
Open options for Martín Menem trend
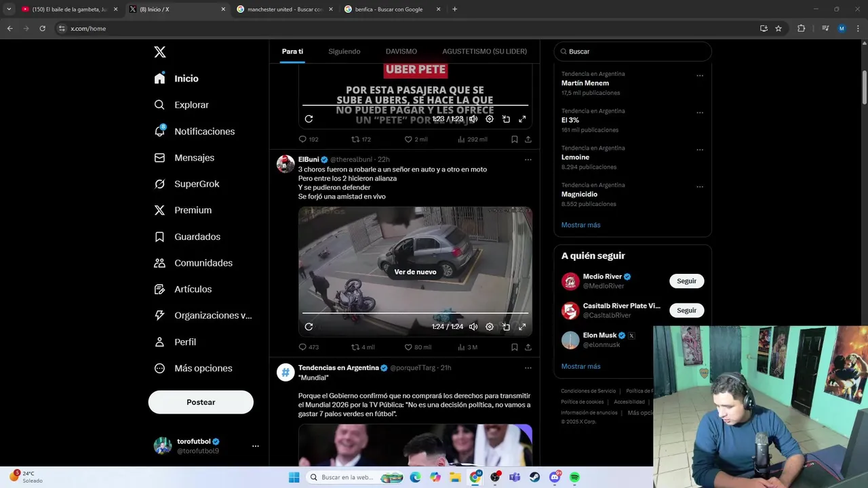(x=700, y=75)
